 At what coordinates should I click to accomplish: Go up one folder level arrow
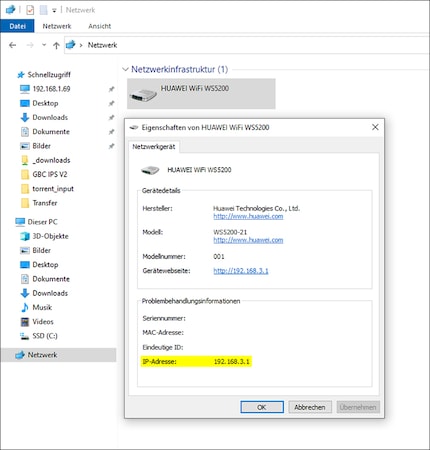(x=56, y=45)
